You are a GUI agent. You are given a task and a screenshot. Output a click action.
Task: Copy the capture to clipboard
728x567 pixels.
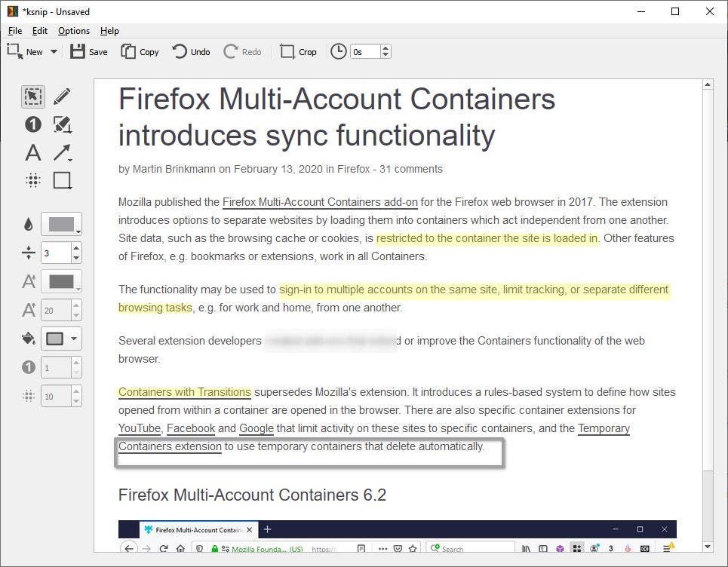pos(140,51)
